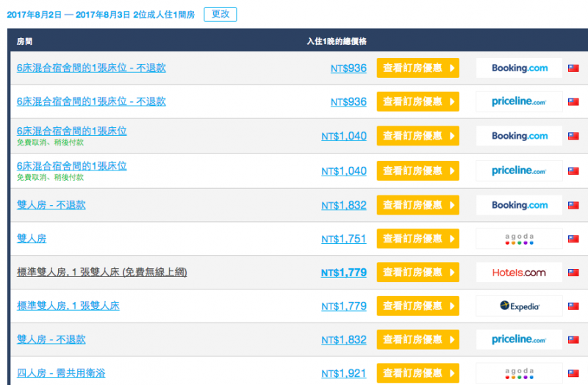The height and width of the screenshot is (385, 588).
Task: Click the Expedia logo
Action: tap(520, 306)
